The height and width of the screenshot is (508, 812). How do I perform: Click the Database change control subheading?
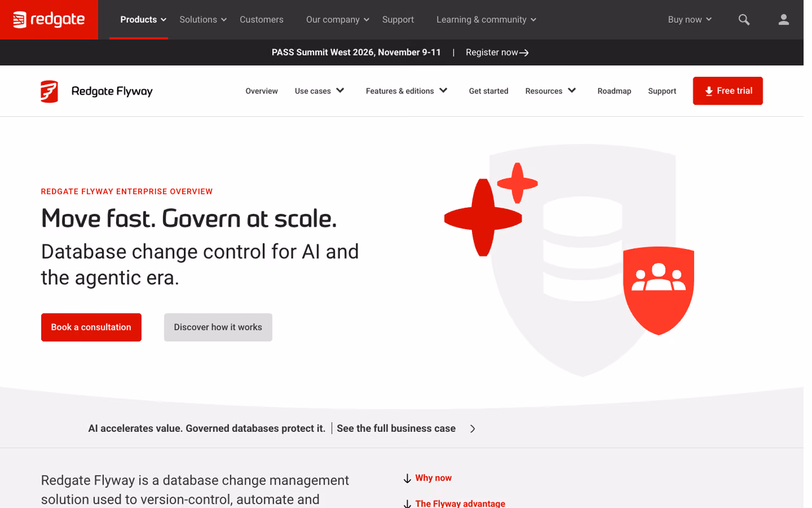[x=200, y=265]
